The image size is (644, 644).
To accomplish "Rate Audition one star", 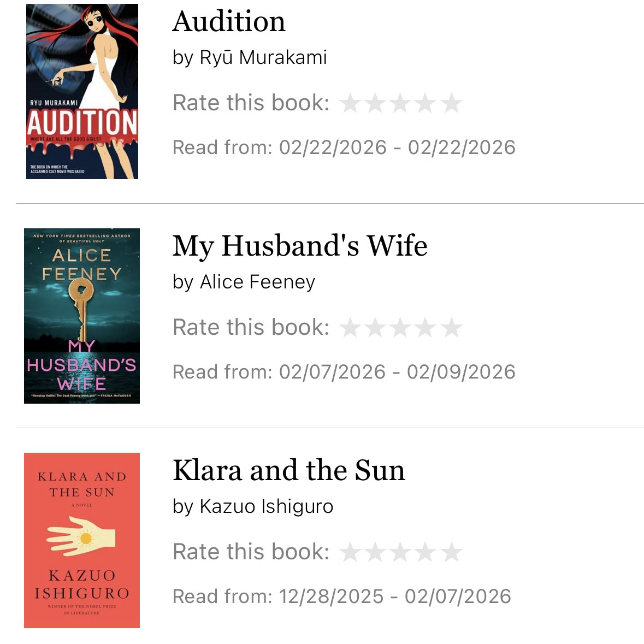I will 350,103.
